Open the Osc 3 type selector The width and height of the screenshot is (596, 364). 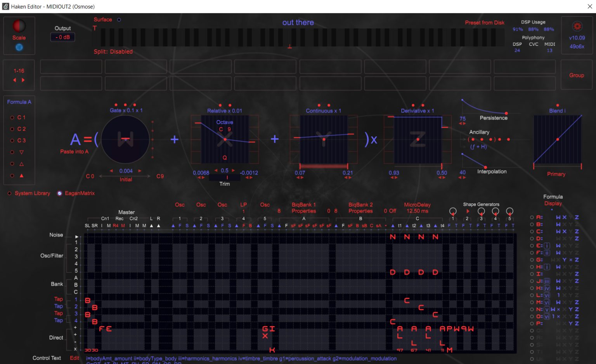[222, 205]
